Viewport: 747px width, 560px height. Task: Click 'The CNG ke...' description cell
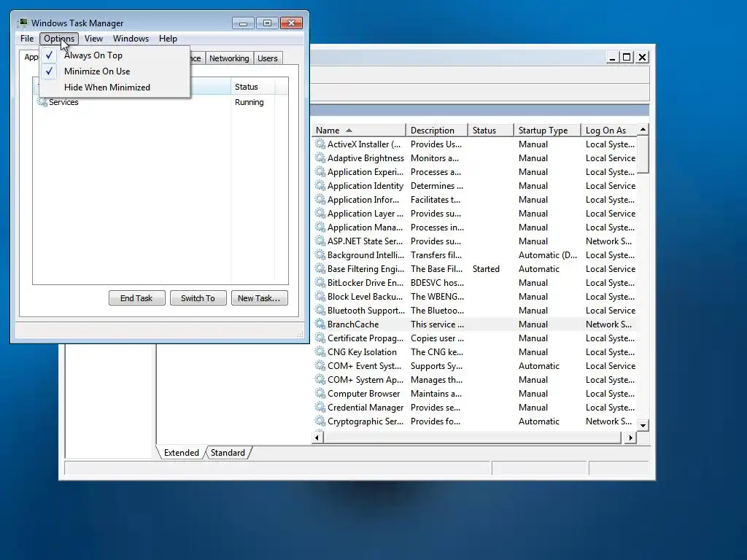coord(437,352)
